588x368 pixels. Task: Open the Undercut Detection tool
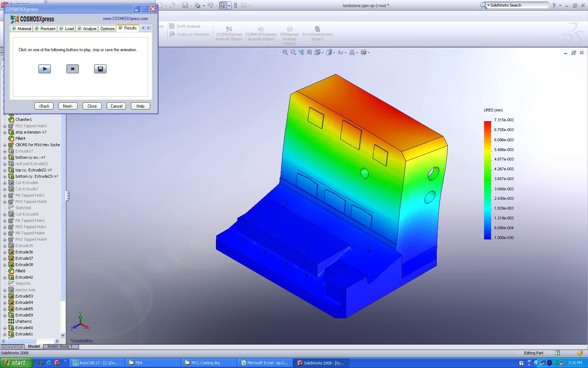[x=189, y=34]
